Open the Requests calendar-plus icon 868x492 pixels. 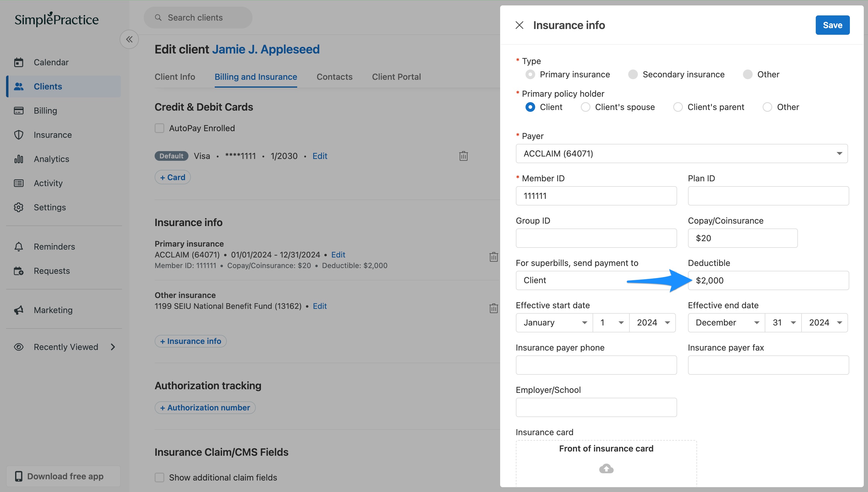coord(18,271)
